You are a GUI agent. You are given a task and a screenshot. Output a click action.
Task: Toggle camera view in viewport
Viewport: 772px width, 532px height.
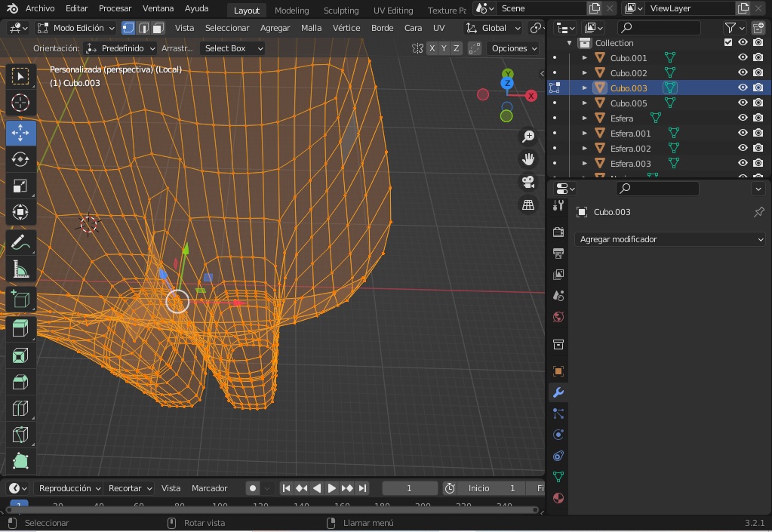click(x=528, y=183)
